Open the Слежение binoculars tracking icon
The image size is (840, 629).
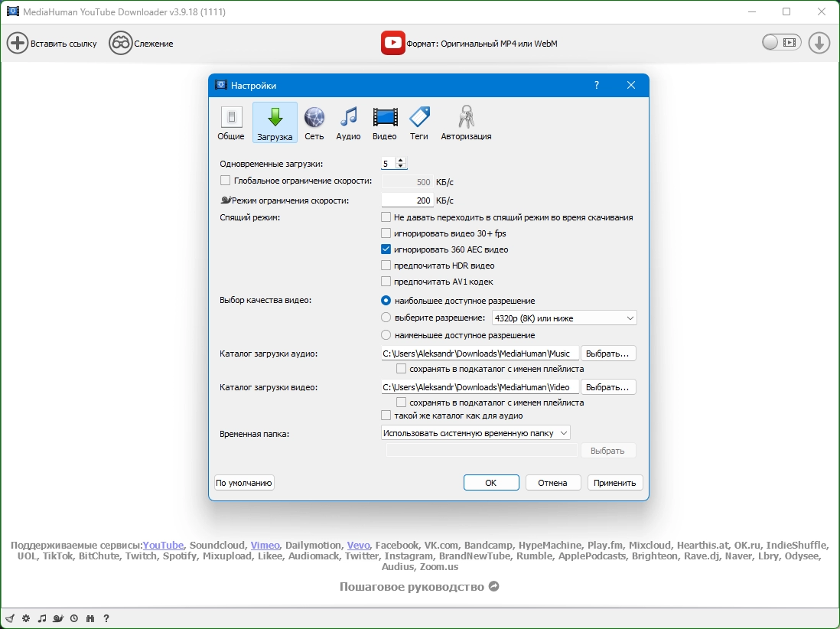[121, 44]
